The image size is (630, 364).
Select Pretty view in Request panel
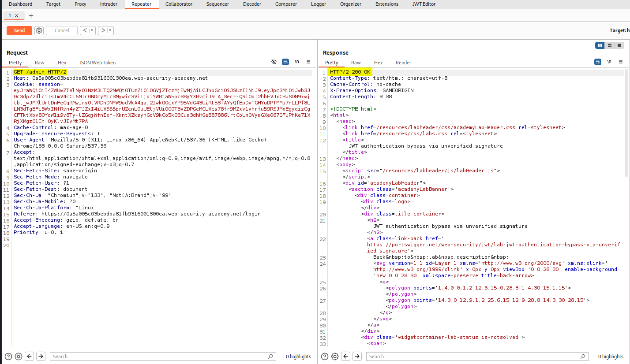click(15, 63)
